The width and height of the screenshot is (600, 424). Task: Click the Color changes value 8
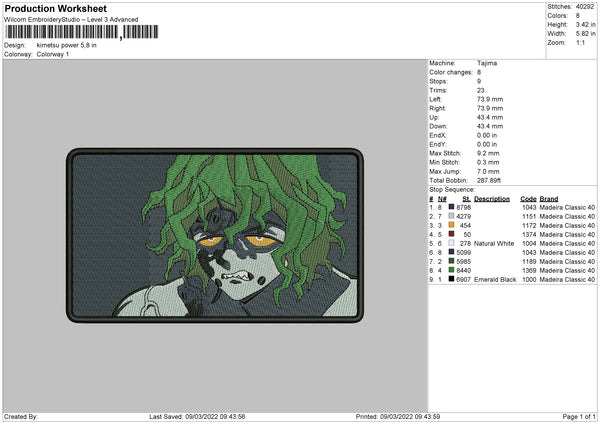[479, 72]
